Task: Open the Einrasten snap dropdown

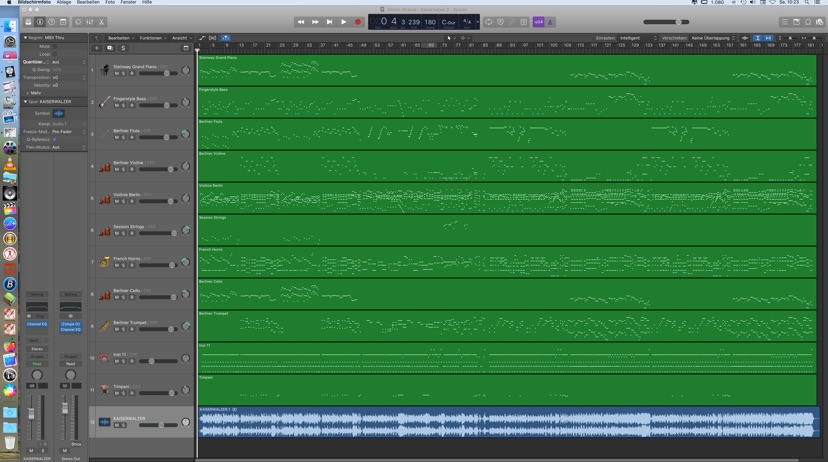Action: point(638,38)
